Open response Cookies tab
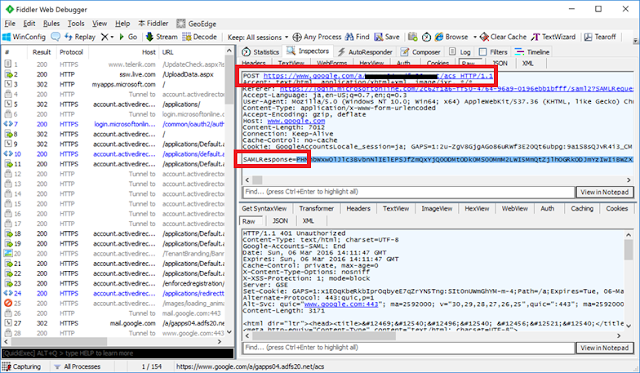Image resolution: width=640 pixels, height=373 pixels. pos(617,209)
